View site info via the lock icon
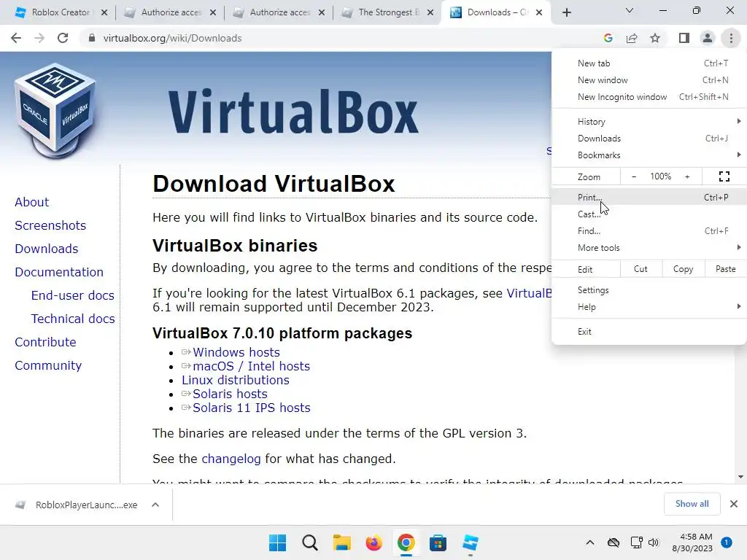747x560 pixels. point(92,38)
